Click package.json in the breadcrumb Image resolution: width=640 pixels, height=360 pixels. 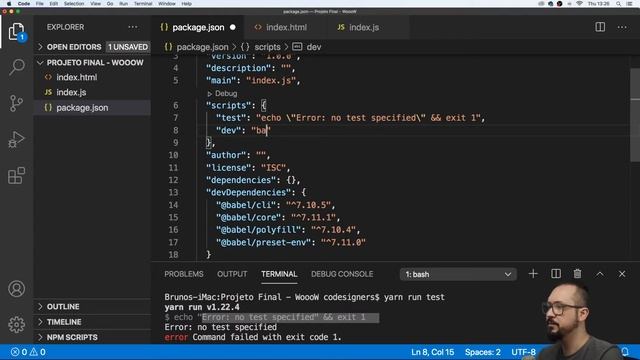click(x=202, y=47)
